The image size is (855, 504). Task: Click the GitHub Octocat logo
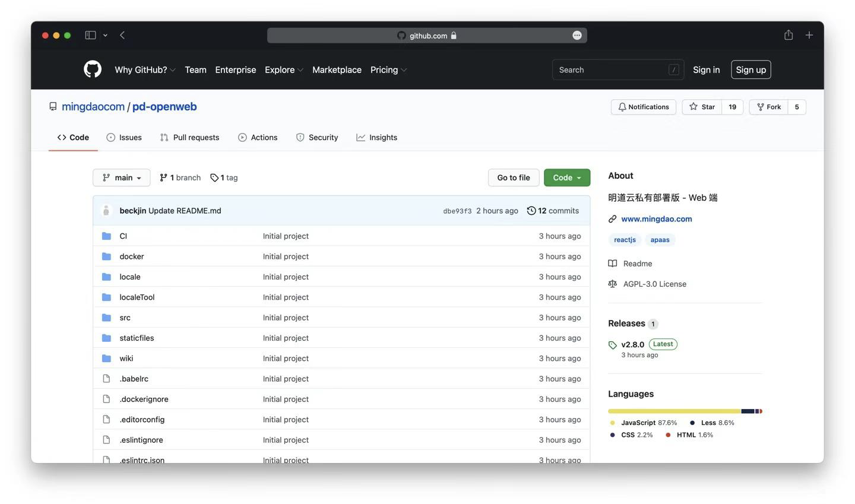[x=93, y=69]
